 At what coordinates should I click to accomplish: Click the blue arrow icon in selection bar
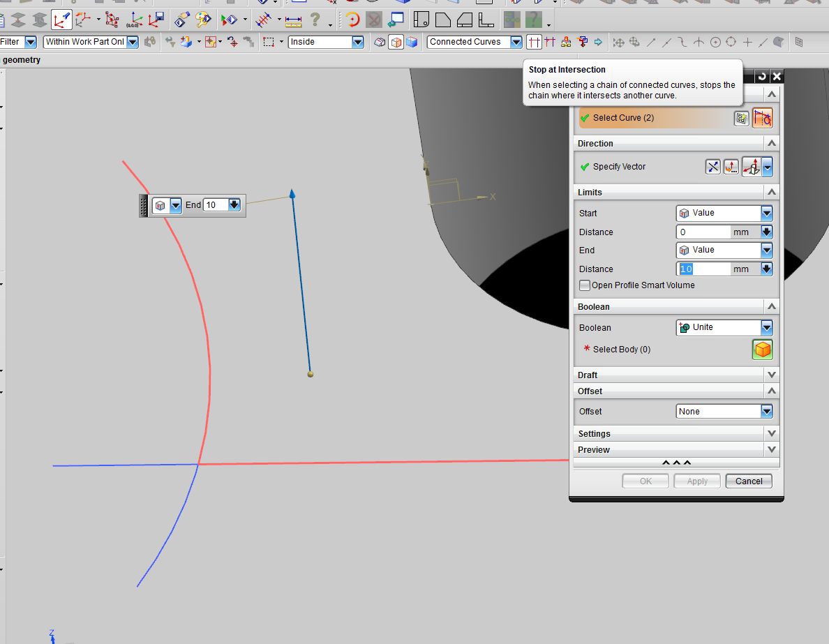(x=598, y=42)
